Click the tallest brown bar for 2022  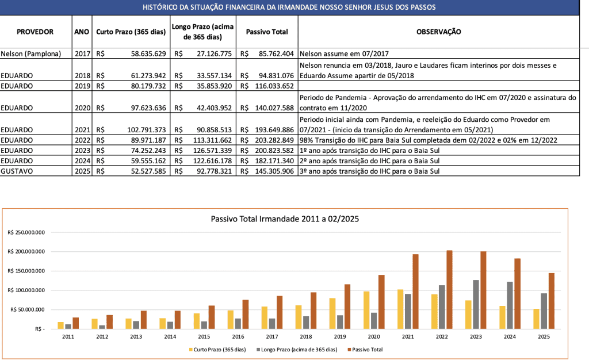tap(449, 289)
